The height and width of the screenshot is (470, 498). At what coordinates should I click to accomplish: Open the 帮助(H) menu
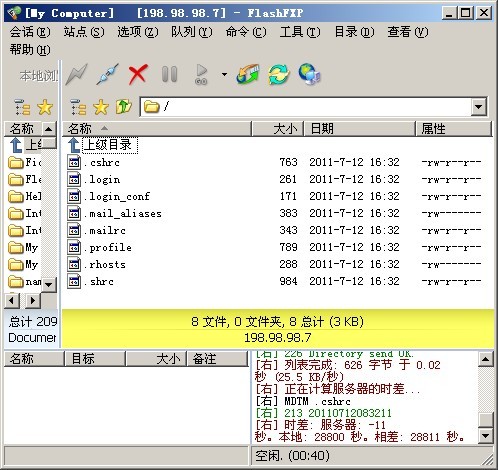(30, 50)
